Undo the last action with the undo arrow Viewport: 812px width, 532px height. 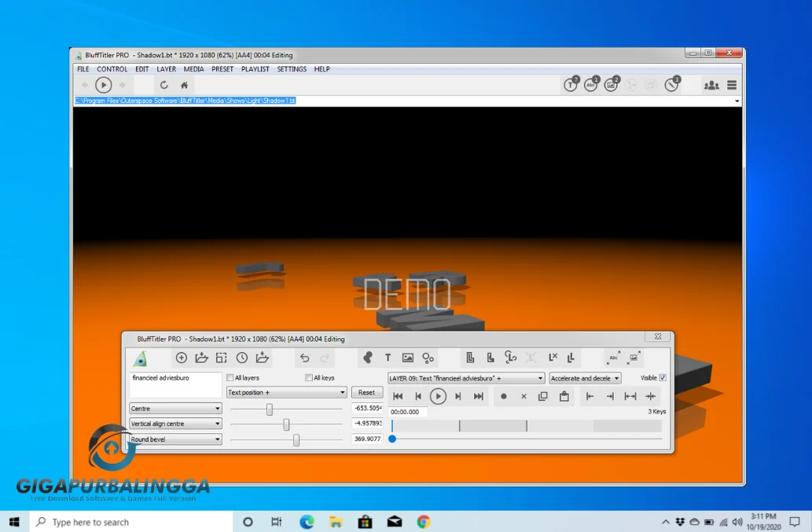pos(306,358)
